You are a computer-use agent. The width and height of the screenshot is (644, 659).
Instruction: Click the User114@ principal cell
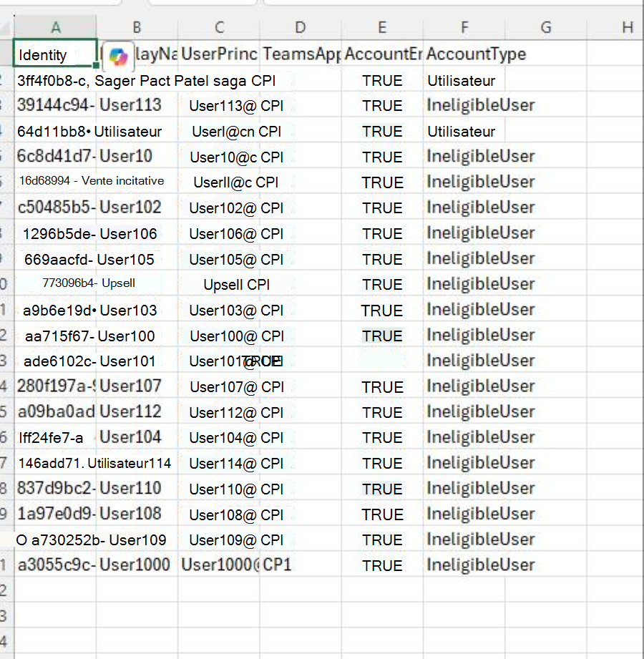pos(222,464)
